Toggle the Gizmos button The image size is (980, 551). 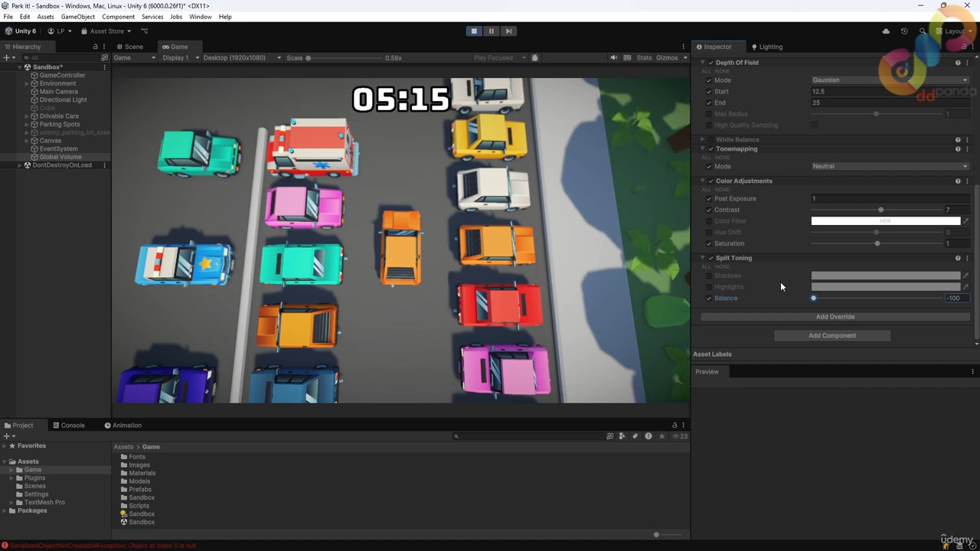[667, 58]
